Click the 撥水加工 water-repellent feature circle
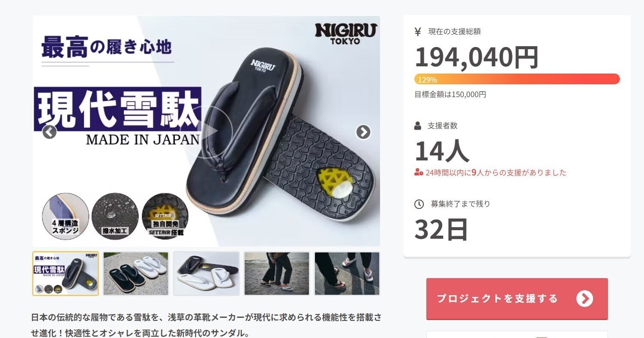Image resolution: width=644 pixels, height=338 pixels. [115, 216]
